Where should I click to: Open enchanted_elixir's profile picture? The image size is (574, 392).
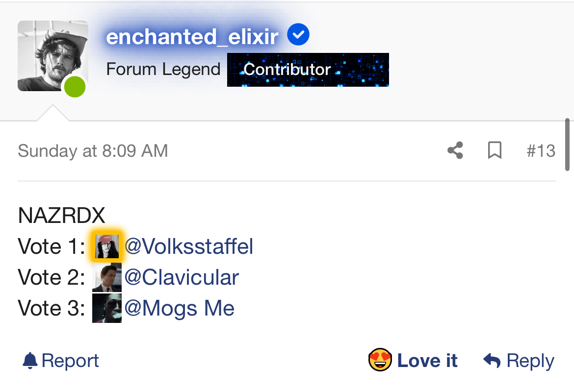click(52, 56)
